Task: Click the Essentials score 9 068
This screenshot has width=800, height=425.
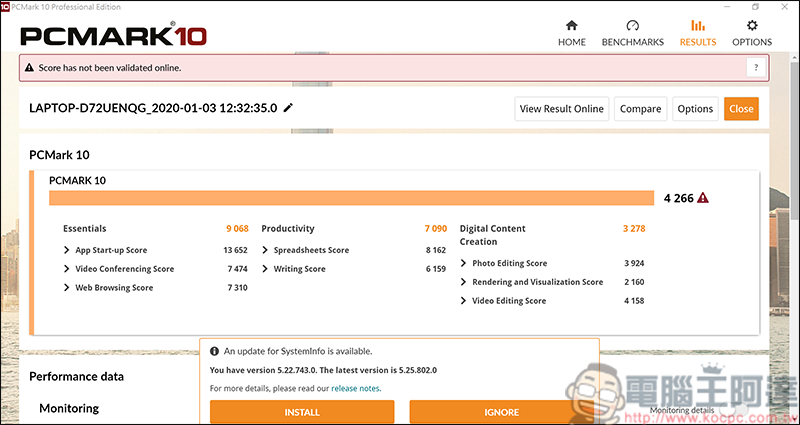Action: click(237, 229)
